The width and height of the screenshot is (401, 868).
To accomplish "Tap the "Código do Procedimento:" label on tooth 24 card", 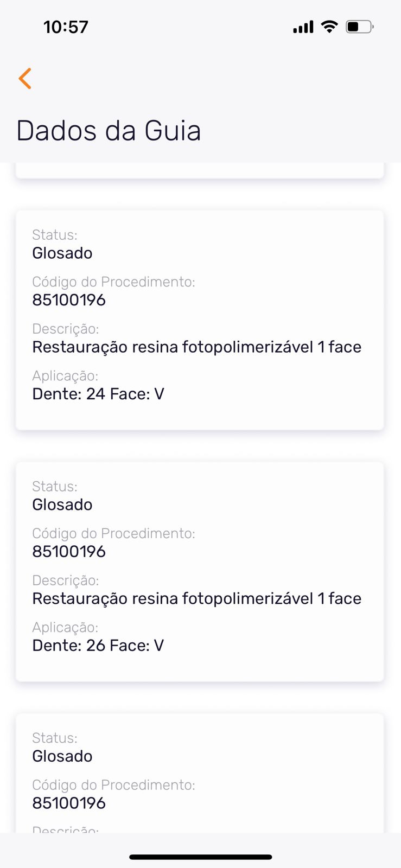I will pyautogui.click(x=113, y=282).
